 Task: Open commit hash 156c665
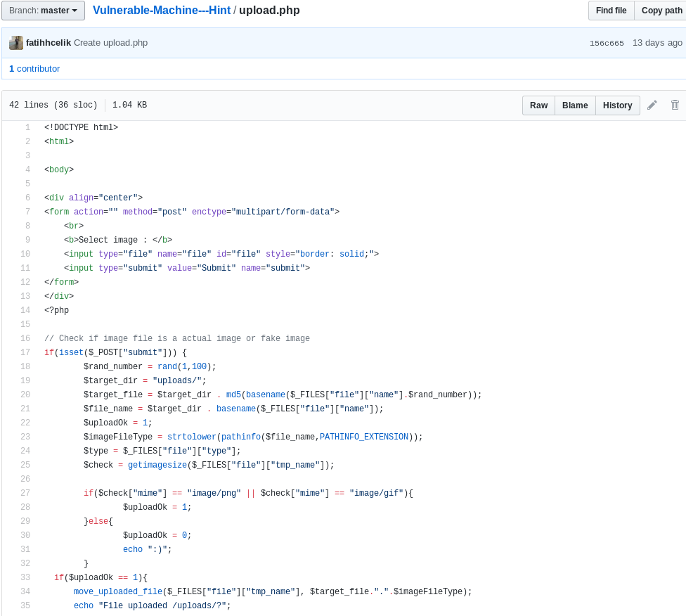[x=607, y=44]
